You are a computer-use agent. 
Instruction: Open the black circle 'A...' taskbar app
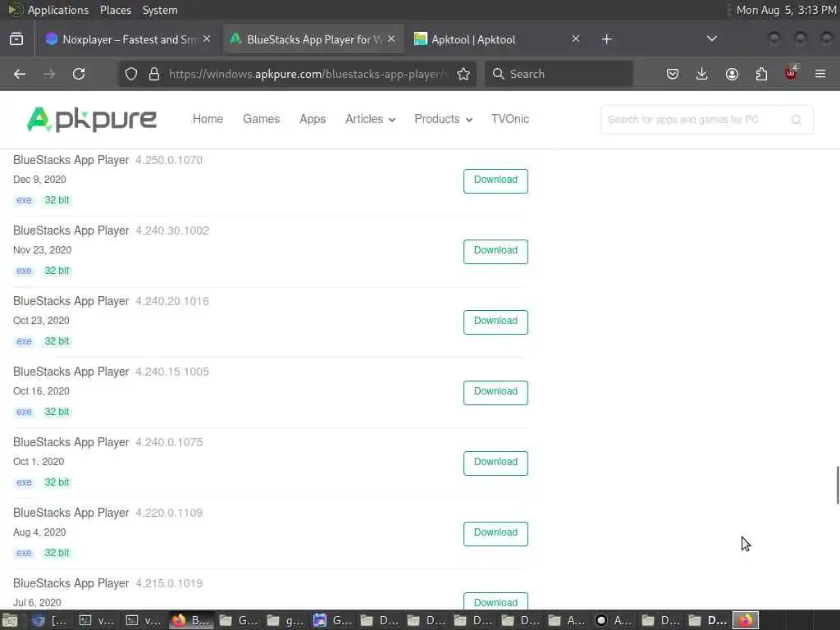tap(614, 620)
